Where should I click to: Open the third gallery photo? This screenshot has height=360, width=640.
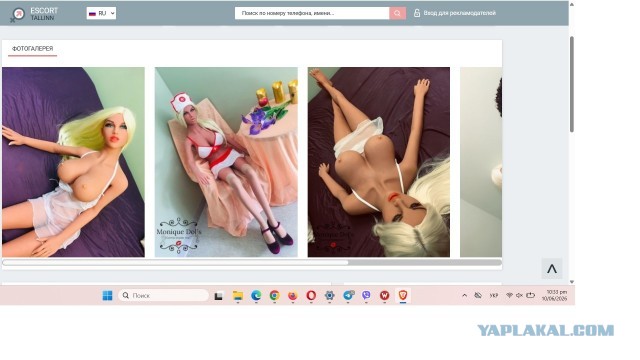click(379, 162)
